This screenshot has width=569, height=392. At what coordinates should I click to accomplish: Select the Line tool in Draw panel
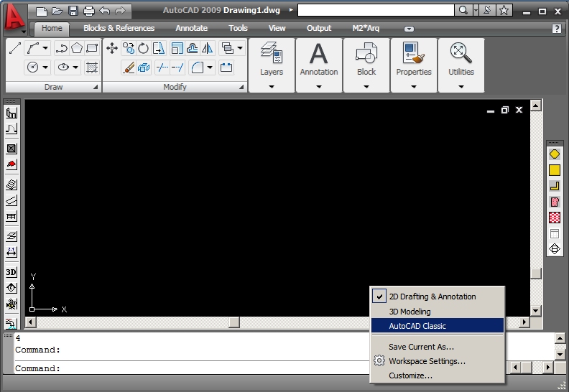point(15,48)
